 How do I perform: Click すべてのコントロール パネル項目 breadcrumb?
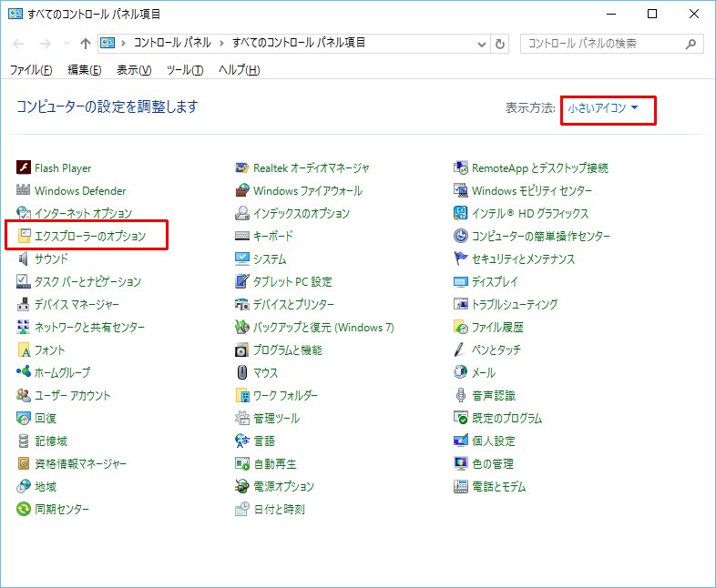299,43
